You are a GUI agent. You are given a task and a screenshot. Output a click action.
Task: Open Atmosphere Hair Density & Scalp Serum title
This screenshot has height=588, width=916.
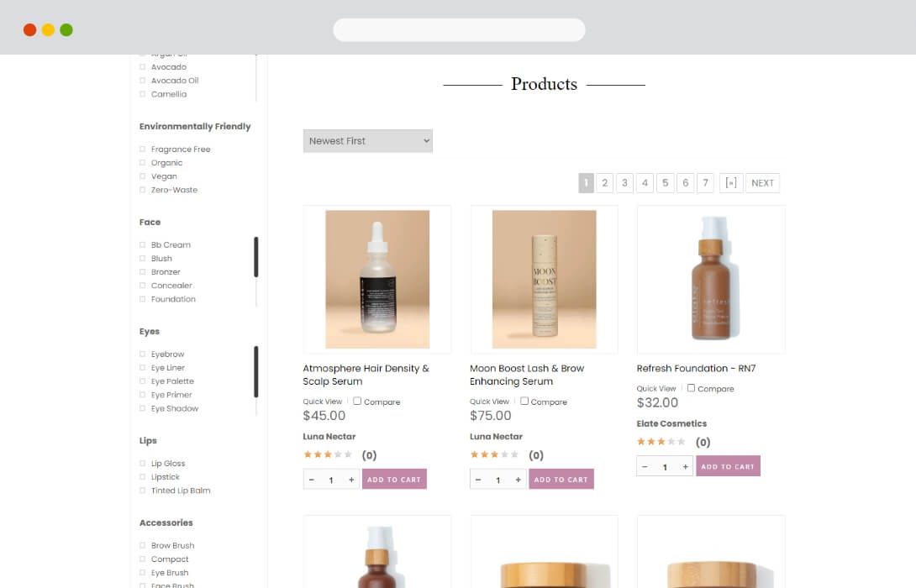(x=366, y=375)
